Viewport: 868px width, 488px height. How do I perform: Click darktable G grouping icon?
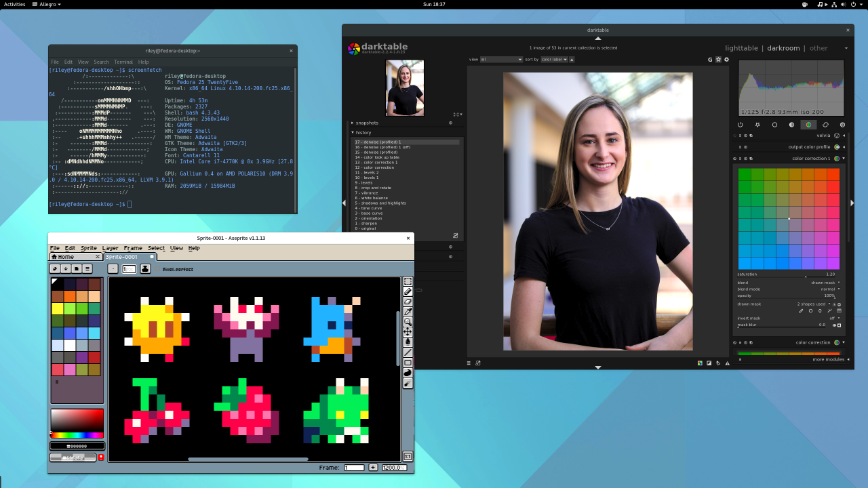pos(710,60)
